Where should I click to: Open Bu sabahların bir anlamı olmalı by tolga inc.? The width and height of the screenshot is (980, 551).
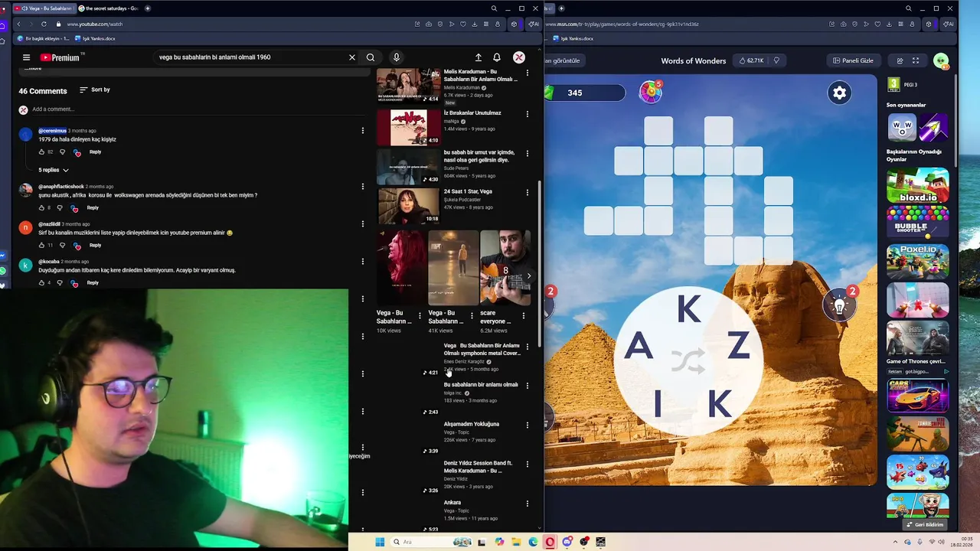point(481,385)
